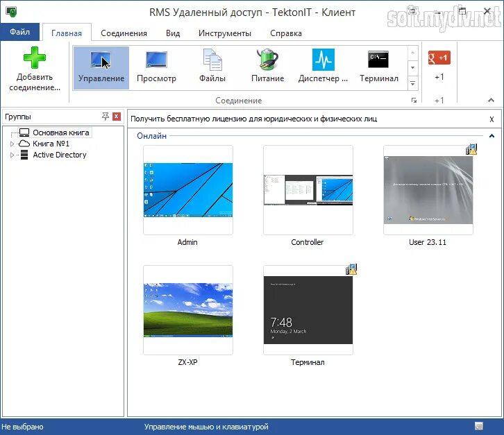Image resolution: width=504 pixels, height=435 pixels.
Task: Collapse the ribbon with chevron arrow
Action: 491,100
